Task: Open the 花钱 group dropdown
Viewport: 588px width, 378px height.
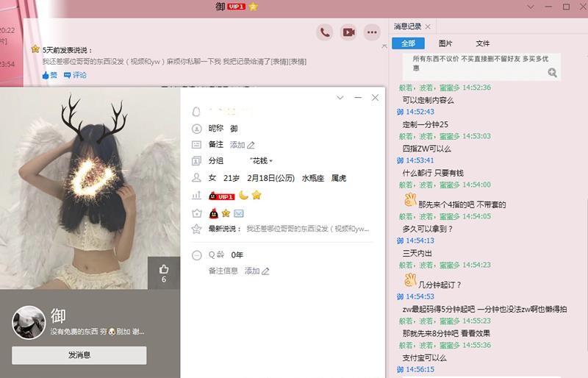Action: 261,161
